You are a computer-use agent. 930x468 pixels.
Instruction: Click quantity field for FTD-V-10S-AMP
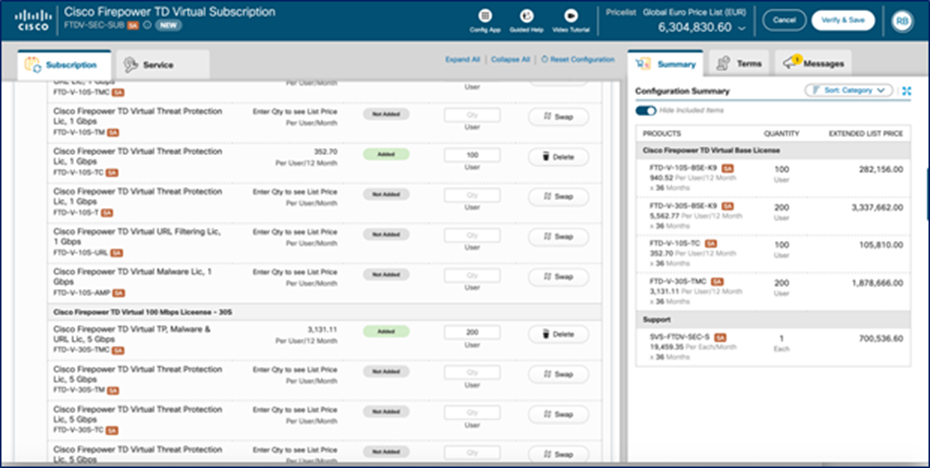tap(472, 275)
